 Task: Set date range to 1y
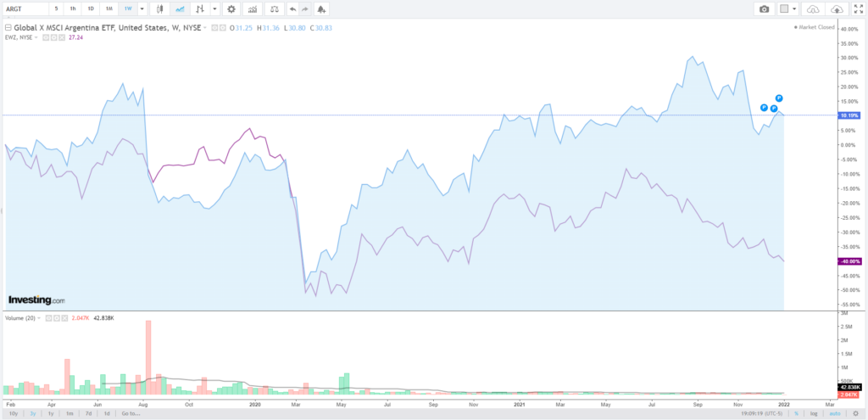coord(51,413)
